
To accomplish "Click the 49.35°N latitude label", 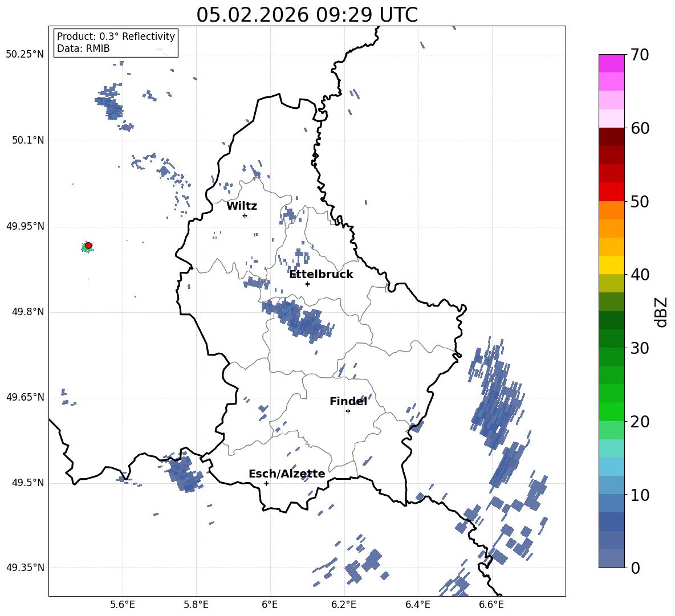I will point(25,568).
